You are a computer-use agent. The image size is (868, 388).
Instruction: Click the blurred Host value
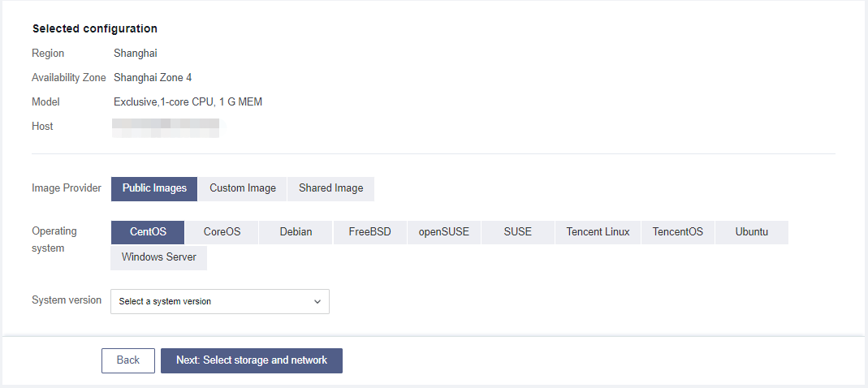(x=166, y=127)
